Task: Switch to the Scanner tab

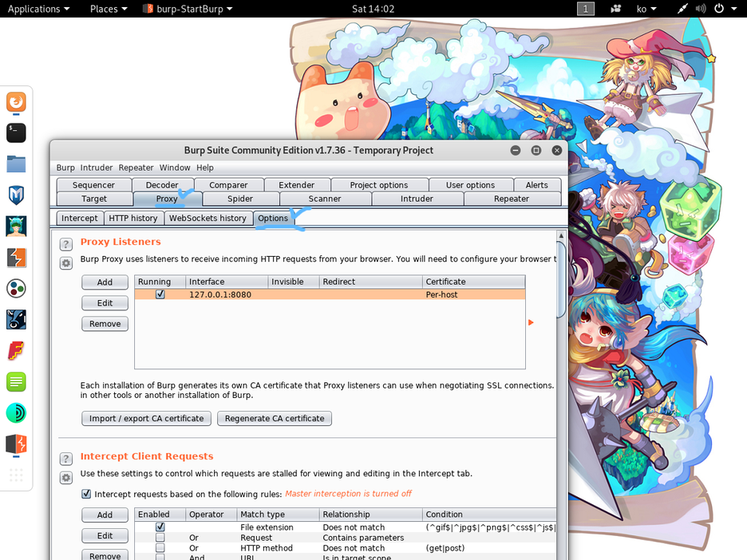Action: coord(325,199)
